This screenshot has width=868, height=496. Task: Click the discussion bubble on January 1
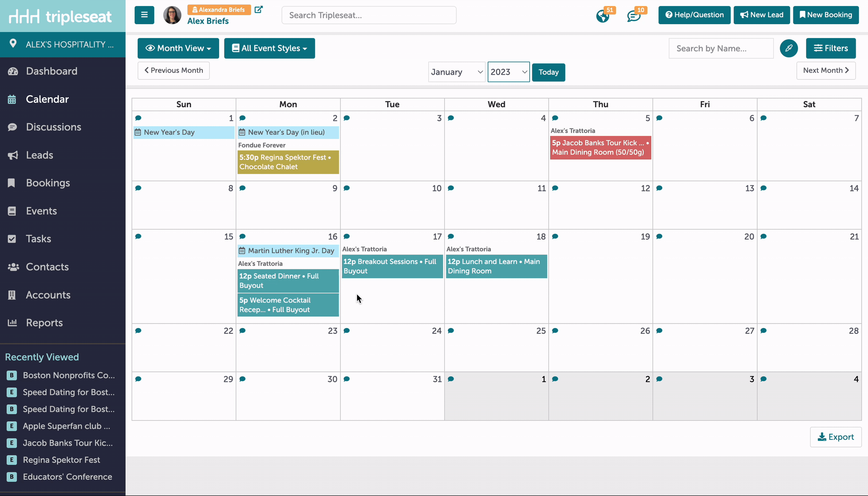click(138, 118)
